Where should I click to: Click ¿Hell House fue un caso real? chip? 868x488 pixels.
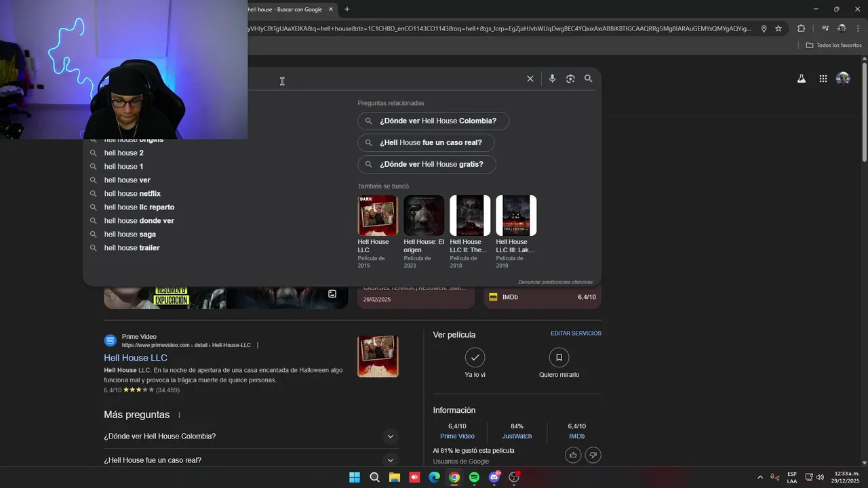pyautogui.click(x=426, y=143)
